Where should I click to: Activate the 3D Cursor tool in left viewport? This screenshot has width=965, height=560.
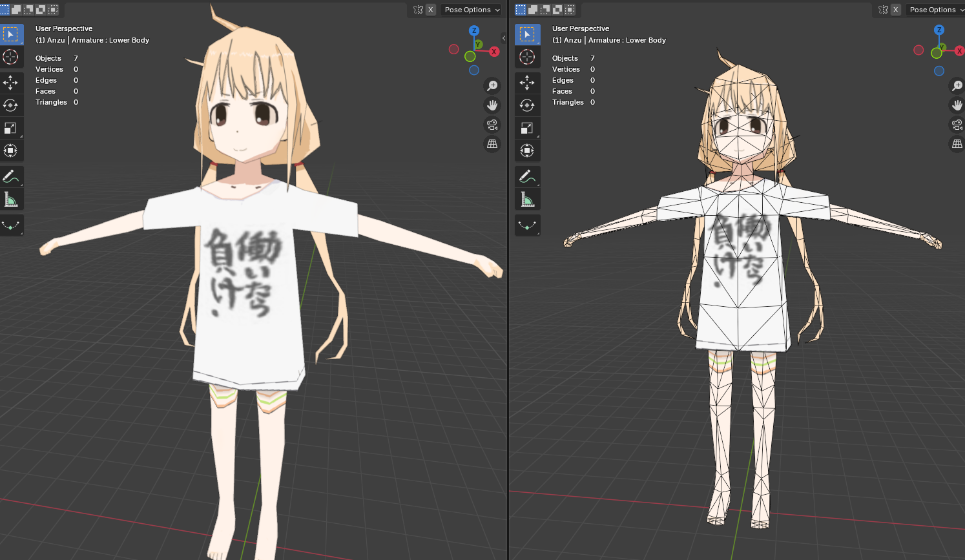click(x=11, y=57)
